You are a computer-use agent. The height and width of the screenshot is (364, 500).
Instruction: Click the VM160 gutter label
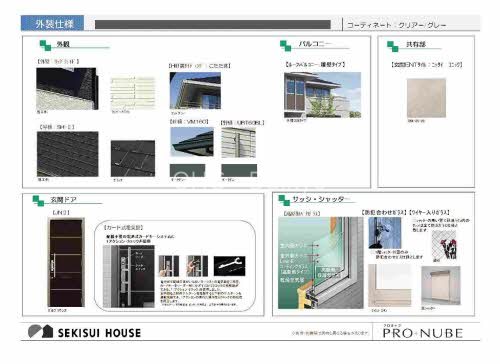point(189,122)
